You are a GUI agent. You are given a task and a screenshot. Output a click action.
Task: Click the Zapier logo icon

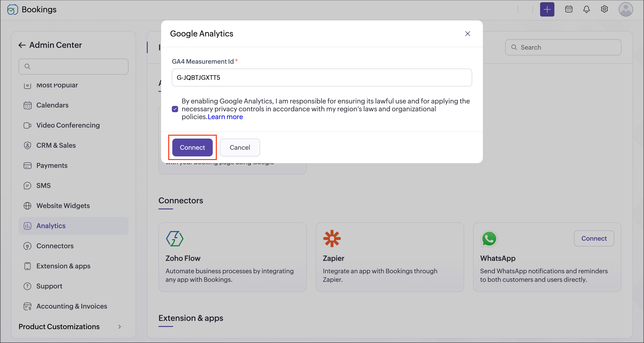pyautogui.click(x=332, y=238)
